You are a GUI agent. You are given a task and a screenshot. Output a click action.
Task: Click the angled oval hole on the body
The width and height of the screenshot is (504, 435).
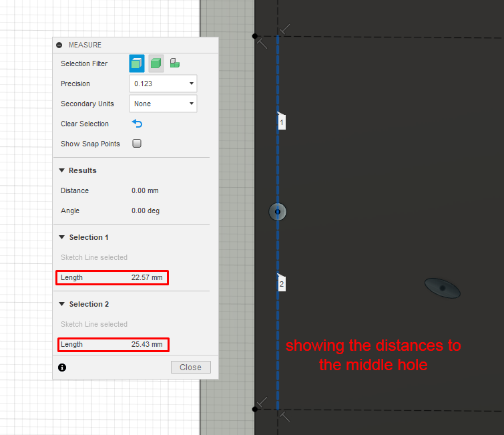tap(443, 288)
